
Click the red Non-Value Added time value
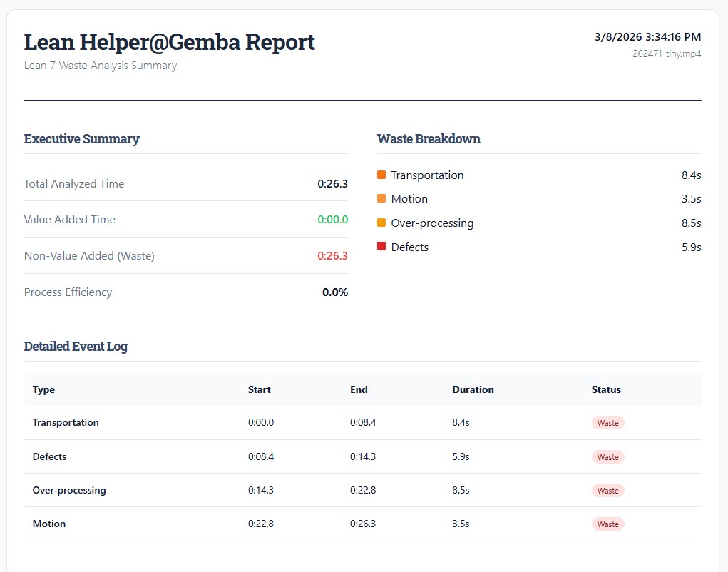[x=333, y=256]
